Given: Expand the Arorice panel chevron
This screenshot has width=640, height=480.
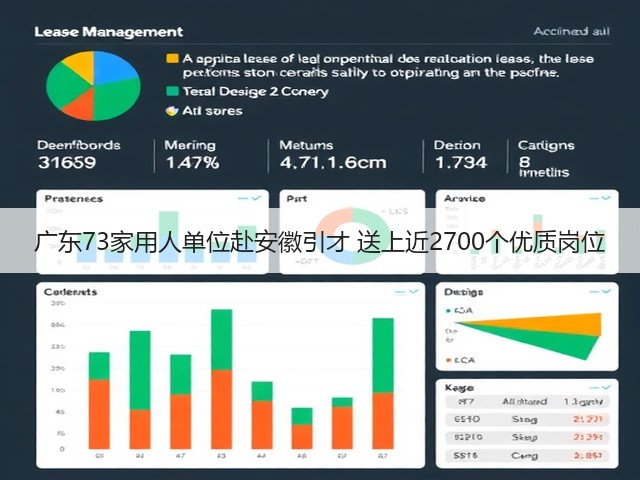Looking at the screenshot, I should click(606, 198).
